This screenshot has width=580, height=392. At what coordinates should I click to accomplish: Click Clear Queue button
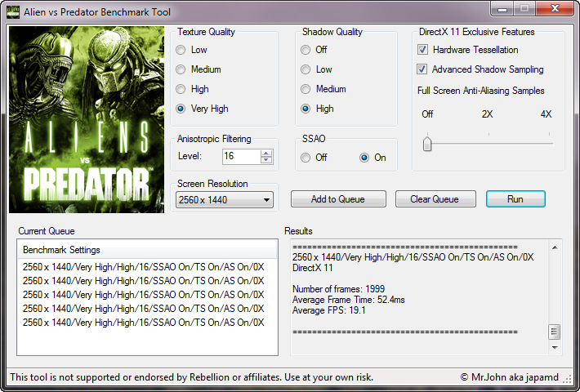[x=435, y=199]
